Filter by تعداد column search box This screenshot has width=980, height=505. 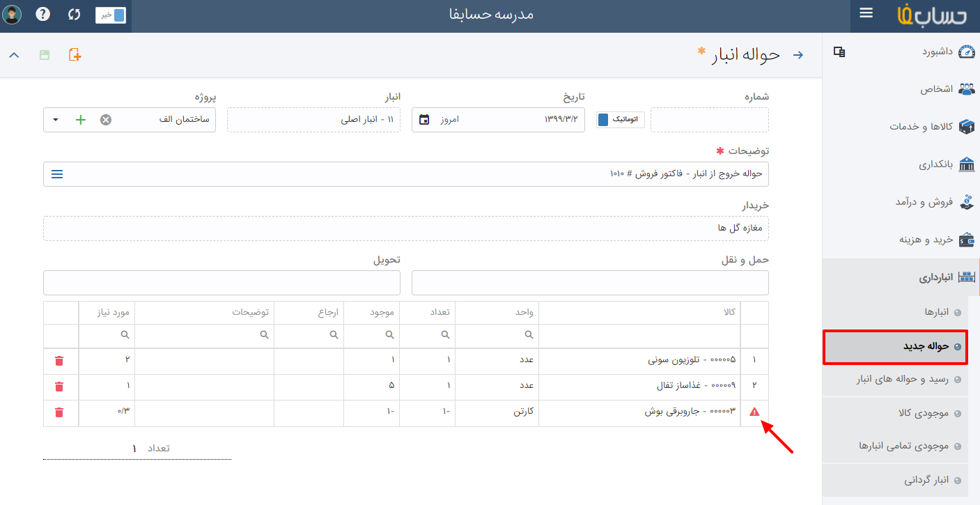point(428,335)
